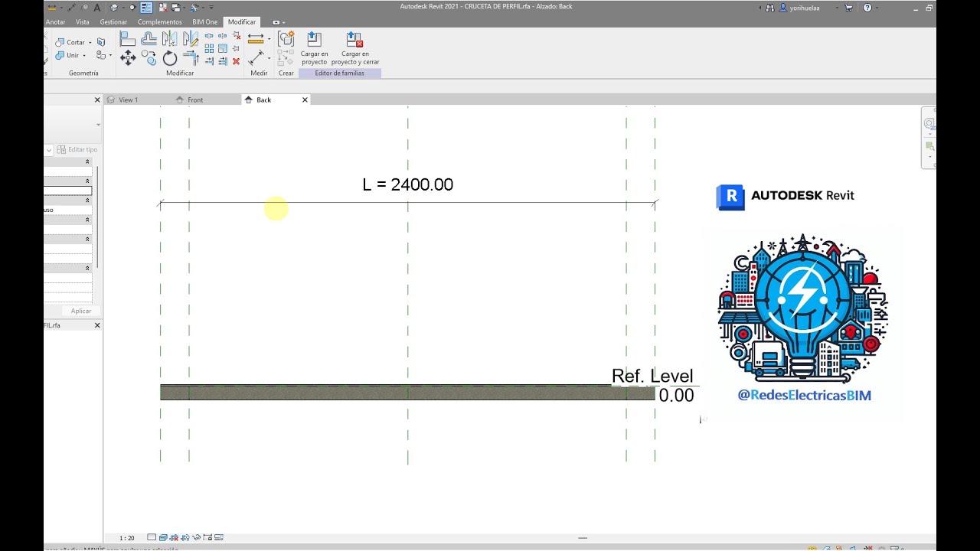The image size is (980, 551).
Task: Activate the Rotate tool
Action: pos(169,58)
